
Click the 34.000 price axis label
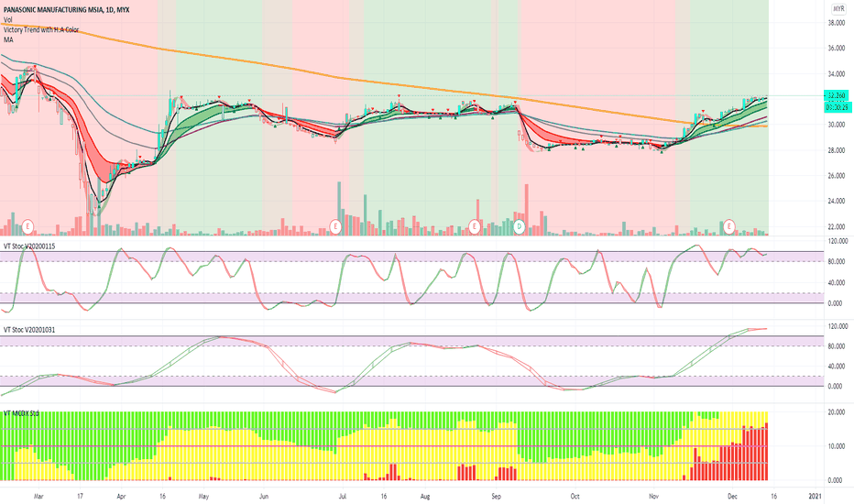836,74
